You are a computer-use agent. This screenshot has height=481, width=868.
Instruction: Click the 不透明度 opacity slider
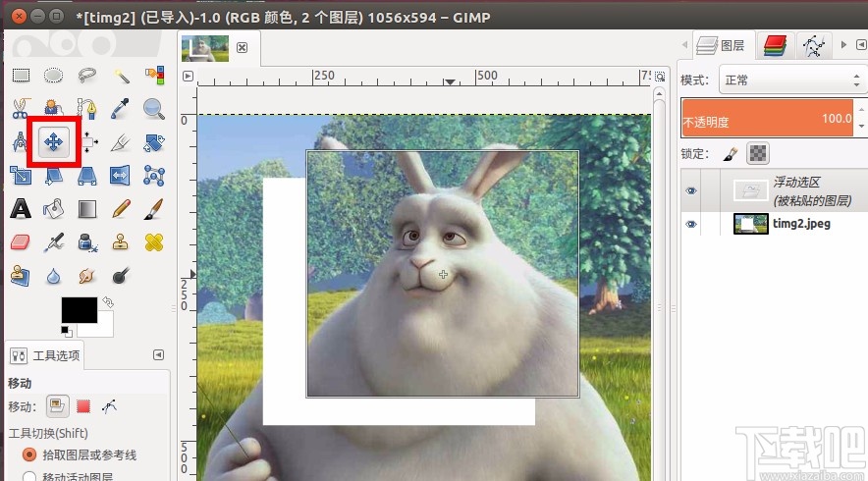point(767,118)
